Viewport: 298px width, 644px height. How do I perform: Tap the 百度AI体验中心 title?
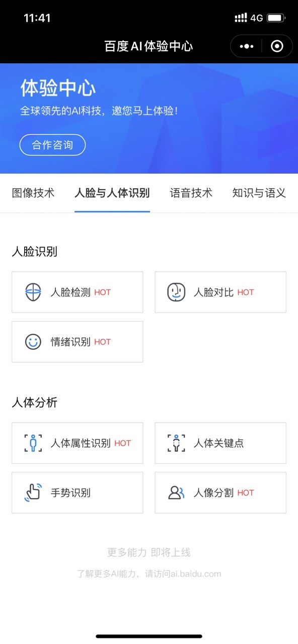pos(148,46)
